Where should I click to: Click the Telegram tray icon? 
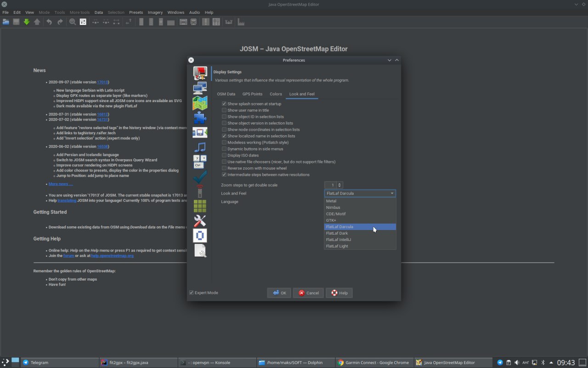[500, 362]
